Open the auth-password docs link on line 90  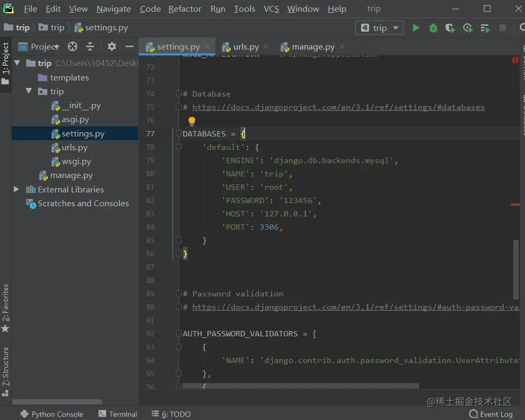356,307
